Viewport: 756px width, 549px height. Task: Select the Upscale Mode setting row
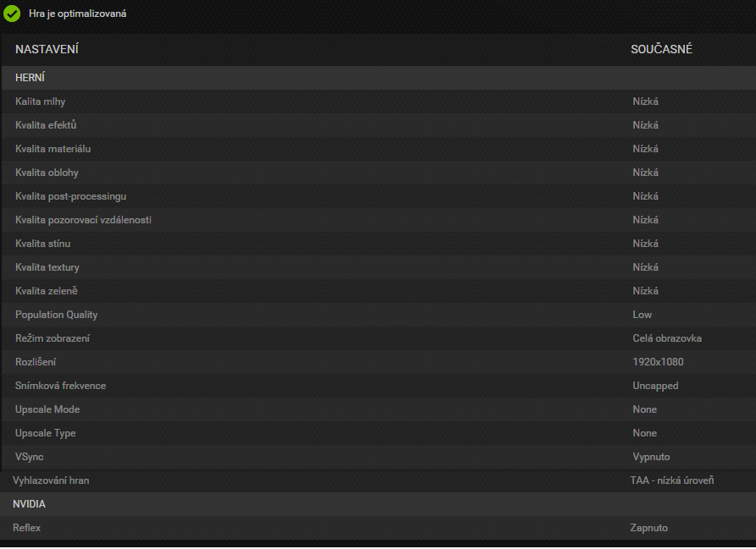pyautogui.click(x=47, y=409)
